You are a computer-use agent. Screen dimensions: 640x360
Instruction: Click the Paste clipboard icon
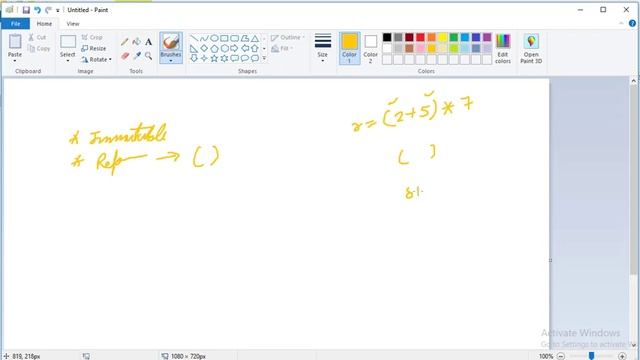15,42
